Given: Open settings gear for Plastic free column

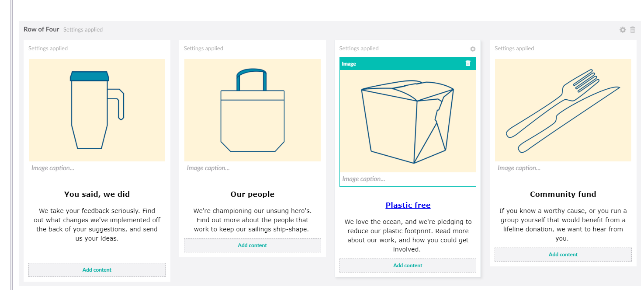Looking at the screenshot, I should (472, 49).
